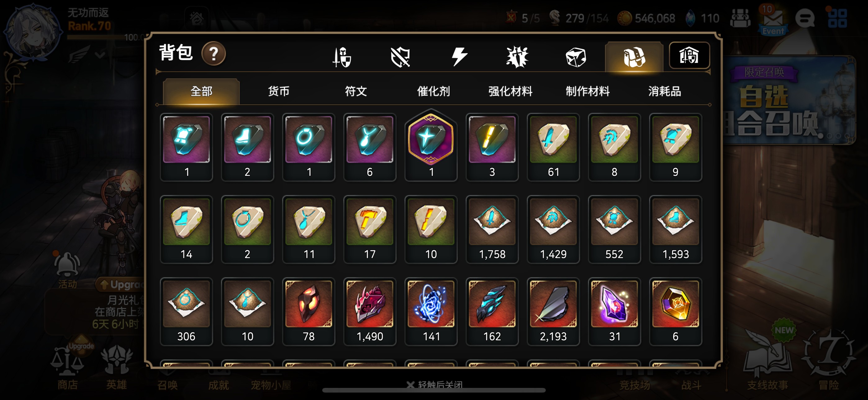Viewport: 868px width, 400px height.
Task: Open the warehouse storage icon
Action: [x=689, y=56]
